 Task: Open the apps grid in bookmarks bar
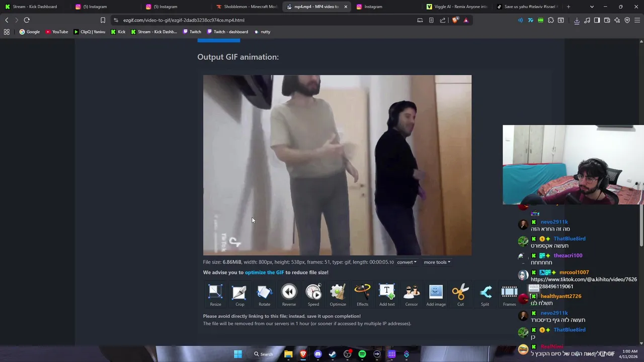click(x=7, y=32)
